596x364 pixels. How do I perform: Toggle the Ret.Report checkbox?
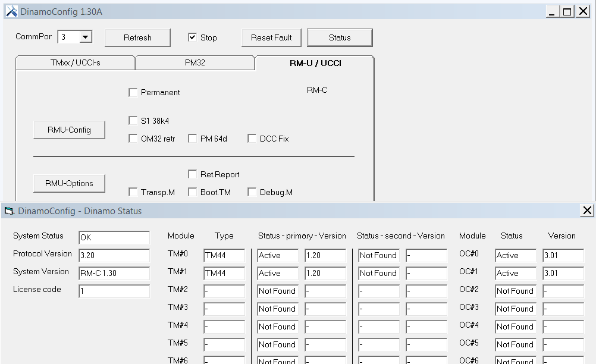tap(192, 174)
